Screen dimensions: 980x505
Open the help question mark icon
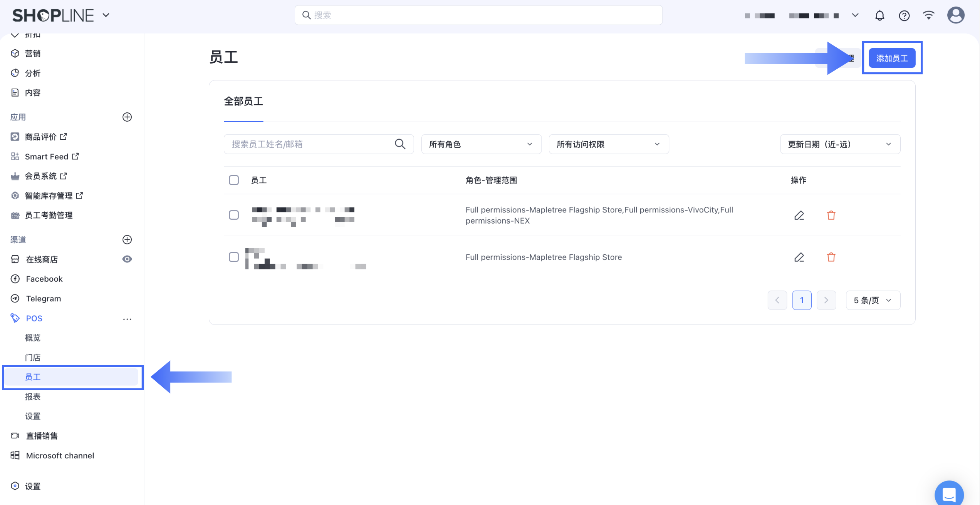pos(904,15)
